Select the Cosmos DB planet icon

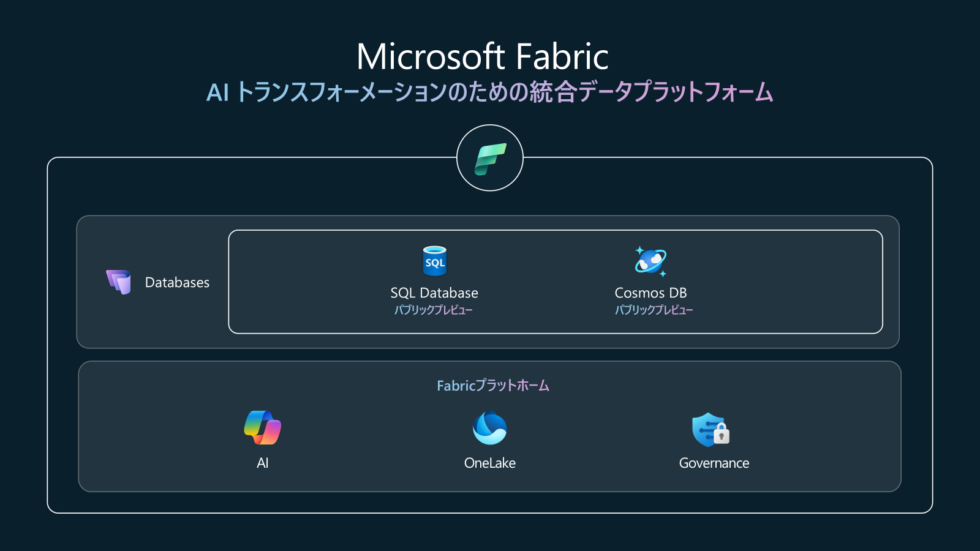(x=650, y=261)
